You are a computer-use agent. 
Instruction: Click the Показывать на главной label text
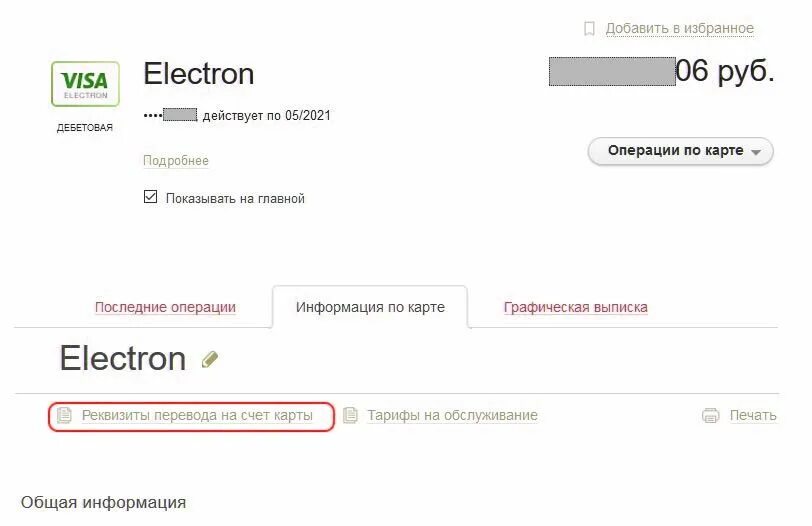[x=235, y=198]
